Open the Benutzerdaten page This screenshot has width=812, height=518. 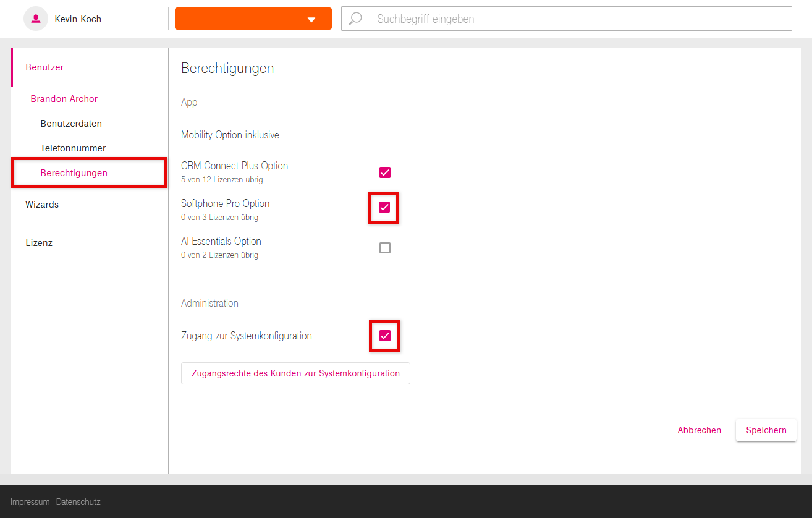pyautogui.click(x=71, y=124)
